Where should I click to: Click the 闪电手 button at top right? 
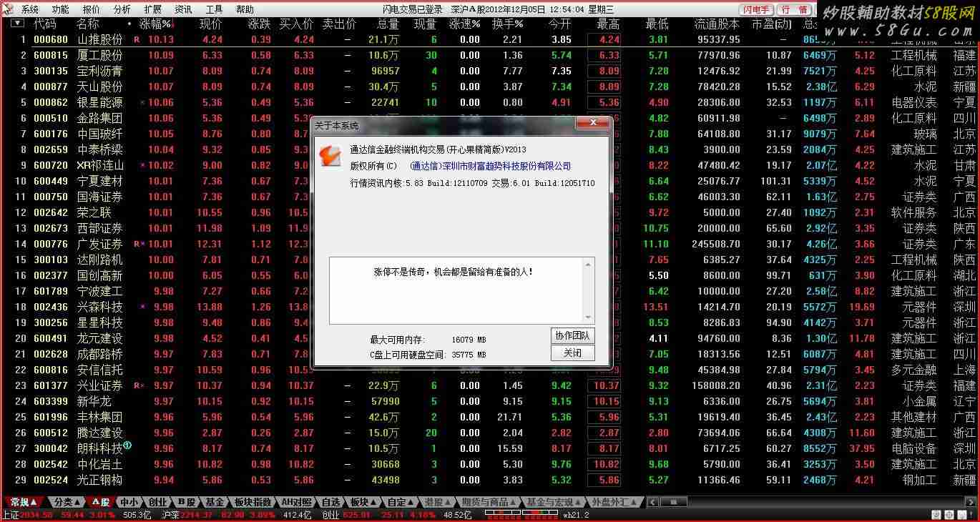(x=757, y=9)
